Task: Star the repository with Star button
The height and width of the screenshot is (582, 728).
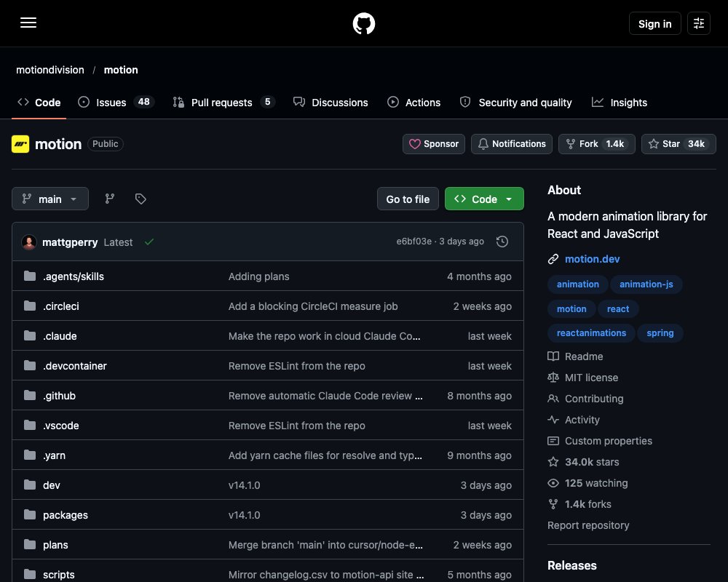Action: (678, 144)
